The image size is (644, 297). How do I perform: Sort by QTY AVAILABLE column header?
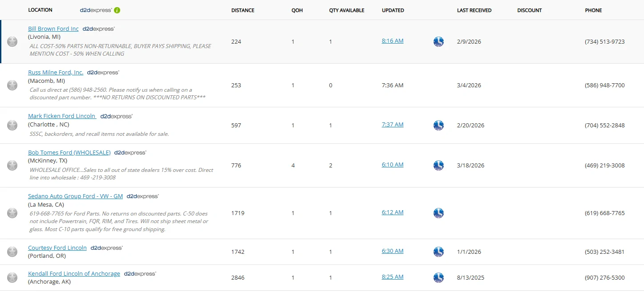tap(347, 11)
